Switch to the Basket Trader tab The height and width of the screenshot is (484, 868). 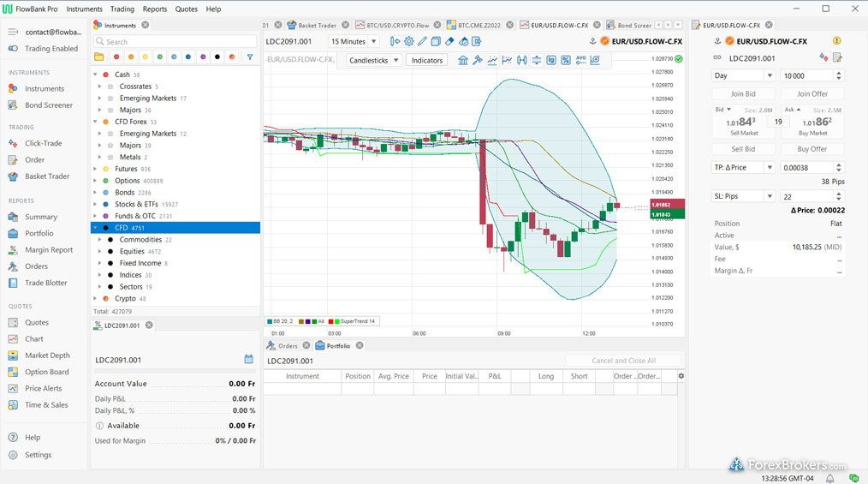[318, 25]
